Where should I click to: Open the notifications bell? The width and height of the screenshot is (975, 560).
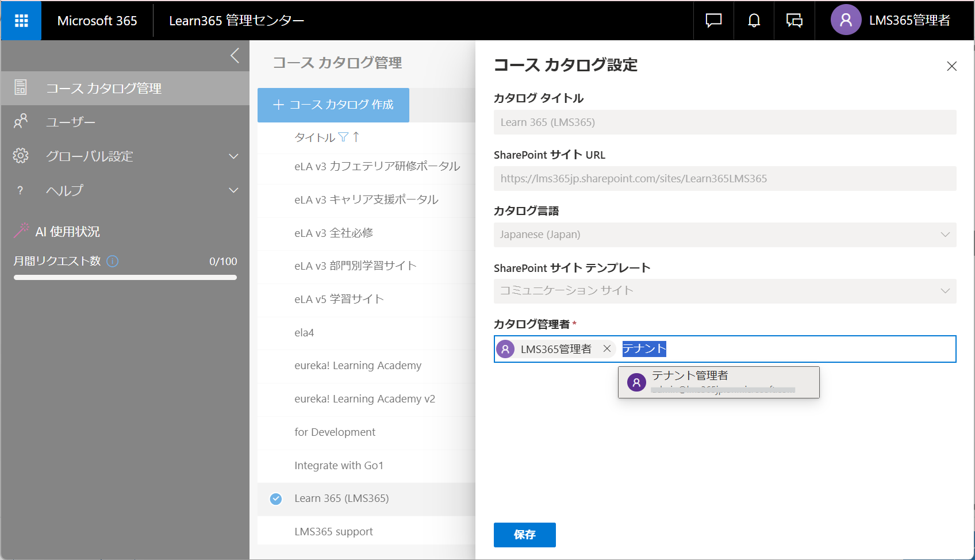coord(754,21)
